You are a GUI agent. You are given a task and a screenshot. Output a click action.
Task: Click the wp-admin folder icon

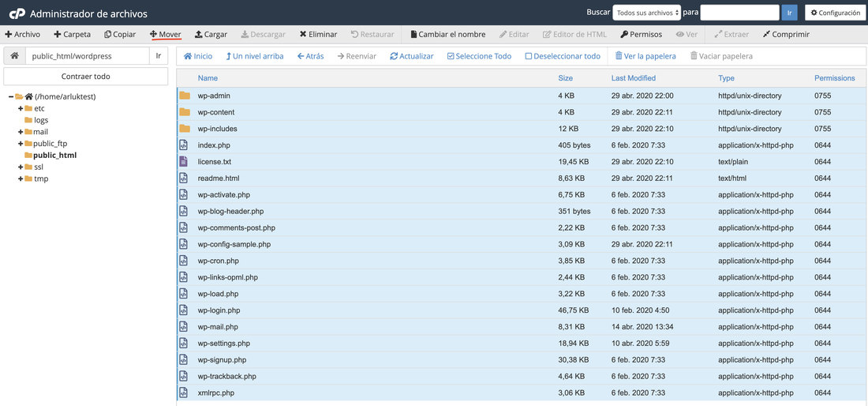pos(185,96)
